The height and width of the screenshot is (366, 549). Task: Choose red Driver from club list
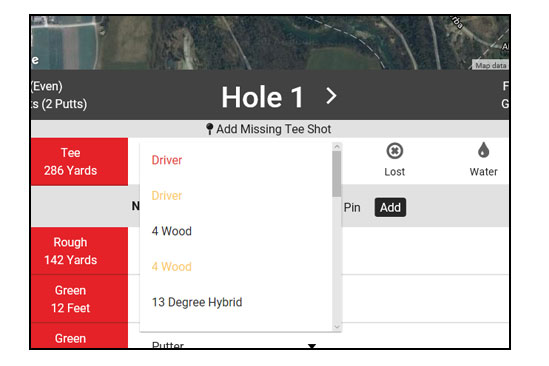[167, 160]
